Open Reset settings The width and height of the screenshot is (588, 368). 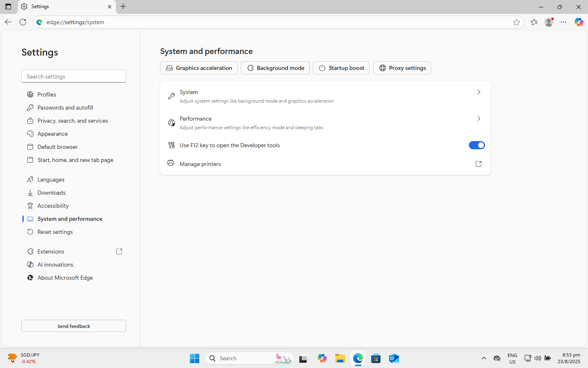point(73,232)
